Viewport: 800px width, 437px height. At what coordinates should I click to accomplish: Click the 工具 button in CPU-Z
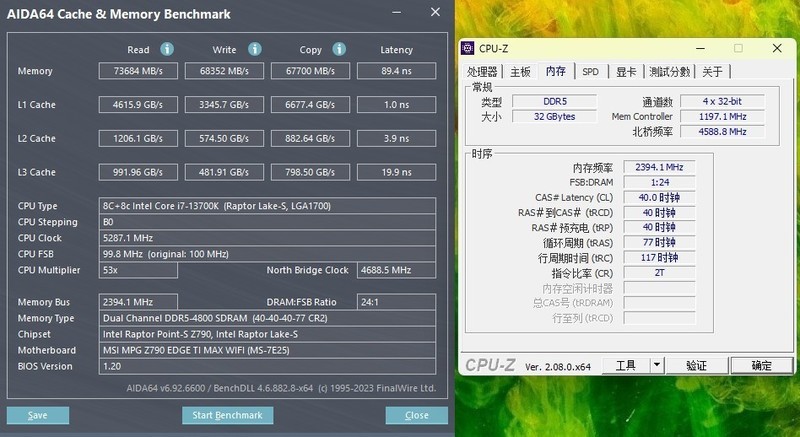(x=626, y=365)
